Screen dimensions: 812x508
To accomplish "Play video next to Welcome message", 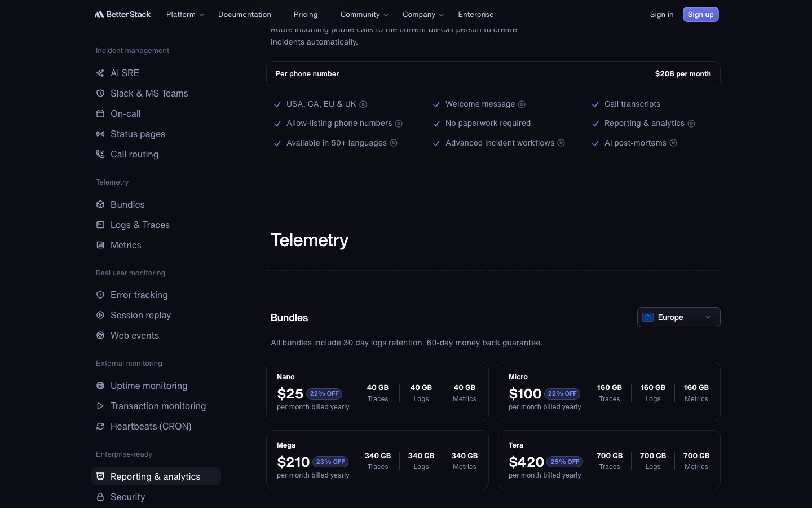I will point(522,104).
